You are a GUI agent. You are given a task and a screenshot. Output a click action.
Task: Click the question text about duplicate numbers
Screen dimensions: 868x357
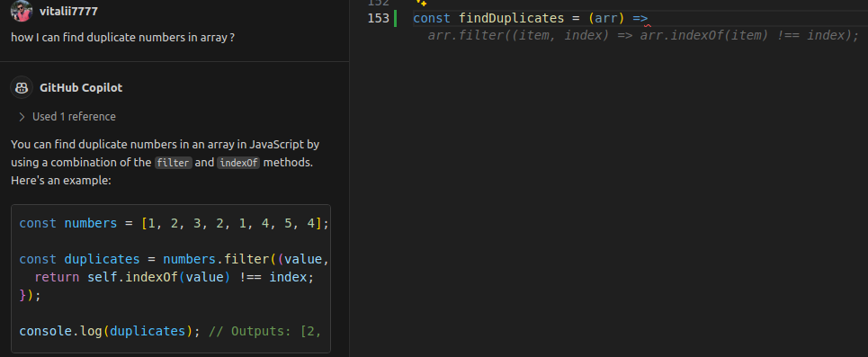click(122, 38)
